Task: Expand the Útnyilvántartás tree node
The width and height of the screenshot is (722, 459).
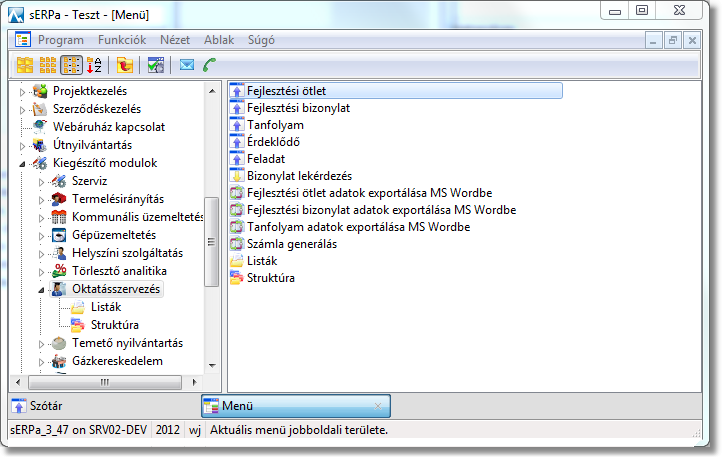Action: click(22, 146)
